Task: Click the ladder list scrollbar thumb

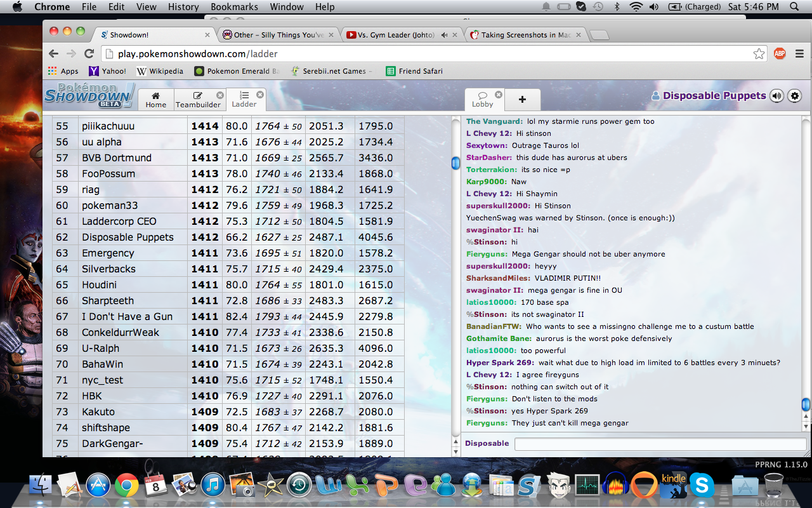Action: pos(455,163)
